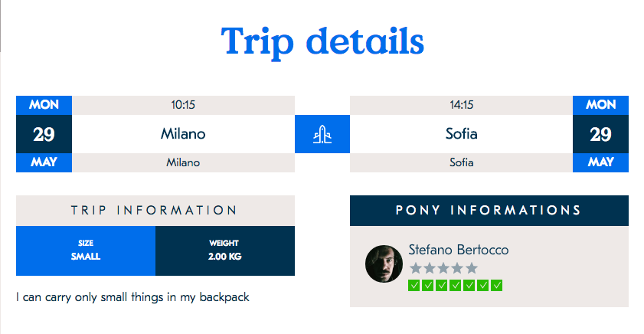Click the arrival city Sofia
This screenshot has height=334, width=644.
pos(461,134)
